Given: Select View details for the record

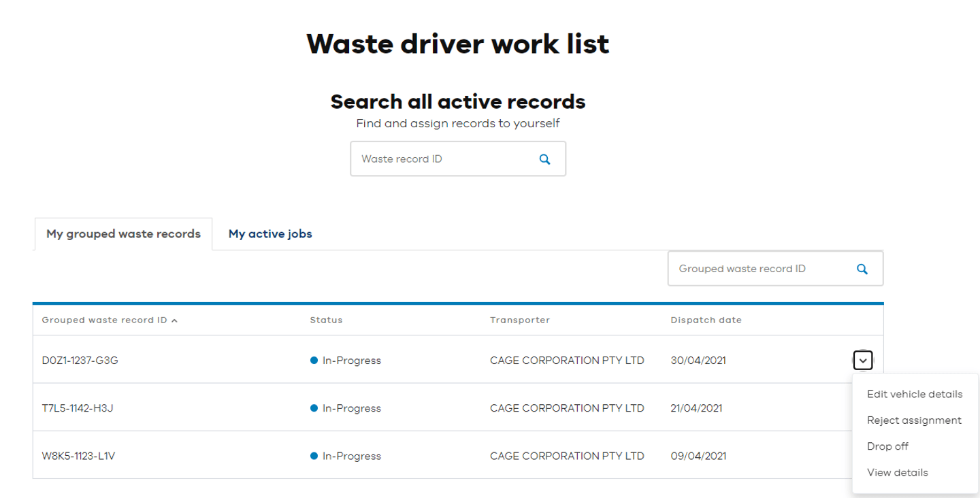Looking at the screenshot, I should pyautogui.click(x=897, y=472).
